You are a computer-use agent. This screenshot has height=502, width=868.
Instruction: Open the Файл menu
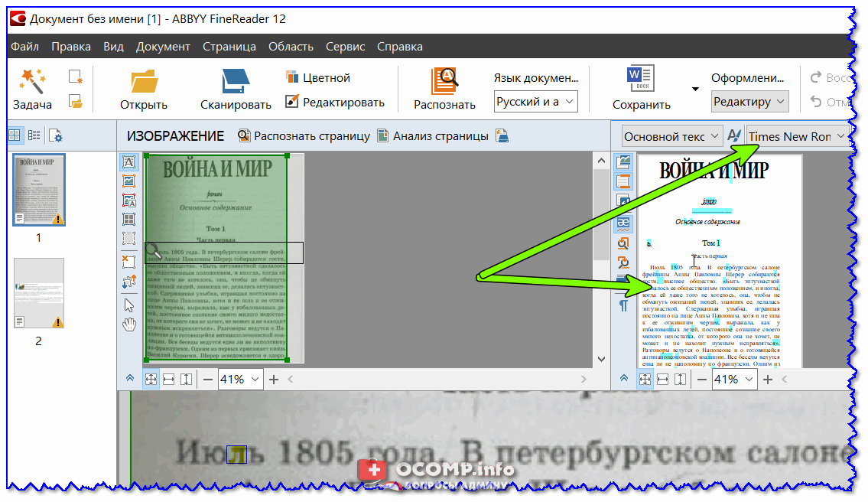25,47
